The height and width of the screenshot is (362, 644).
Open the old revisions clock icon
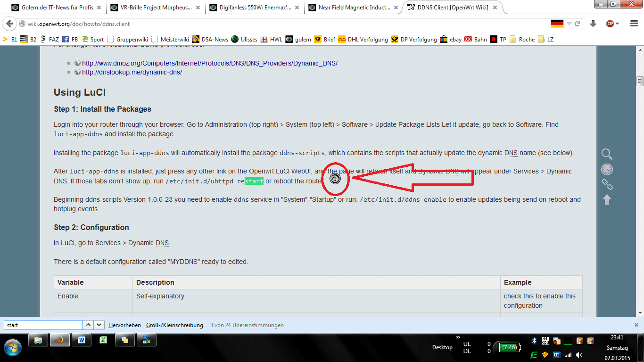click(607, 169)
